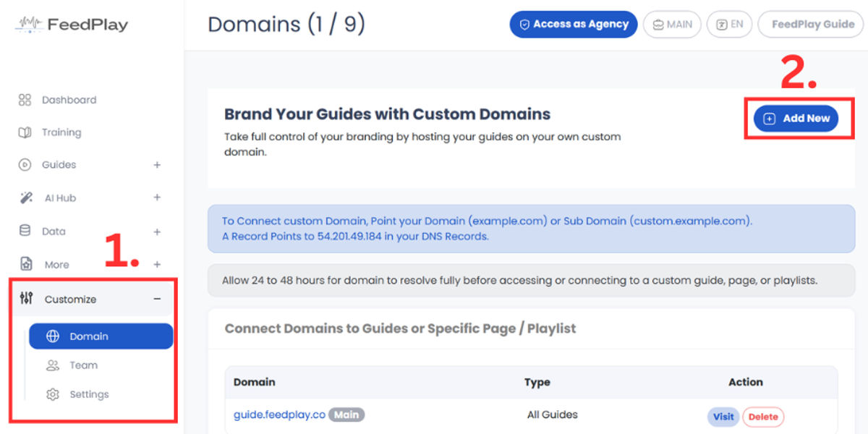The width and height of the screenshot is (868, 434).
Task: Click the Customize sliders icon
Action: 27,299
